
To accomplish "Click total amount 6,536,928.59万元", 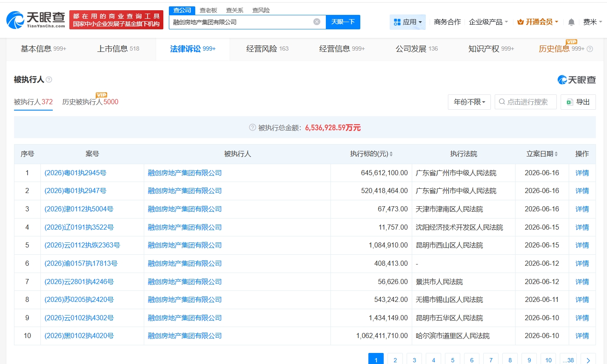I will (333, 128).
